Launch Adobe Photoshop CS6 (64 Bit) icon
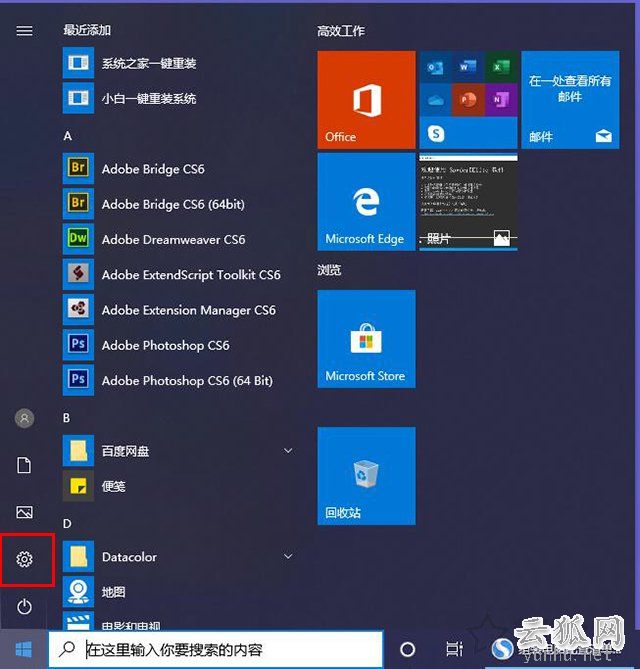 pos(78,380)
